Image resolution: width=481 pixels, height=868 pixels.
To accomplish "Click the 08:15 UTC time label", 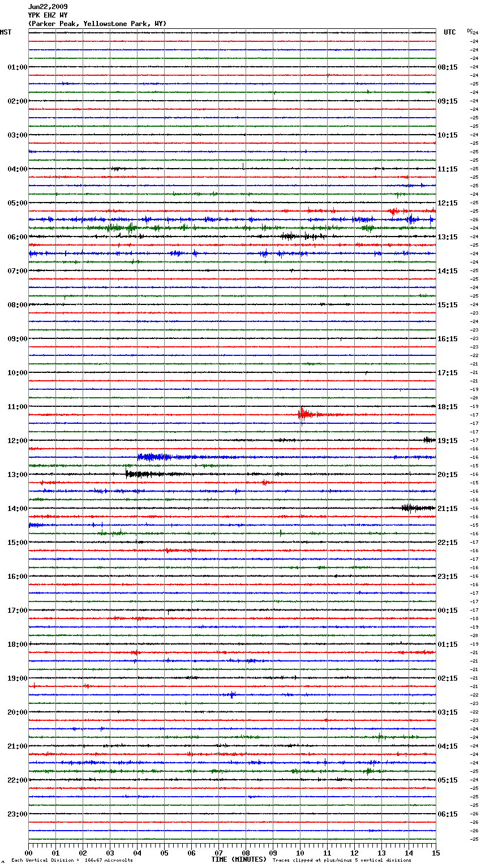I will click(x=448, y=67).
